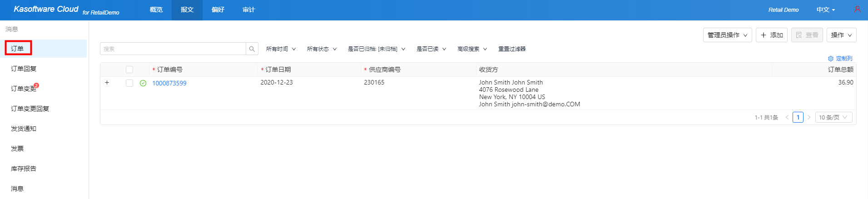This screenshot has width=868, height=199.
Task: Open the 所有状态 filter dropdown
Action: (322, 49)
